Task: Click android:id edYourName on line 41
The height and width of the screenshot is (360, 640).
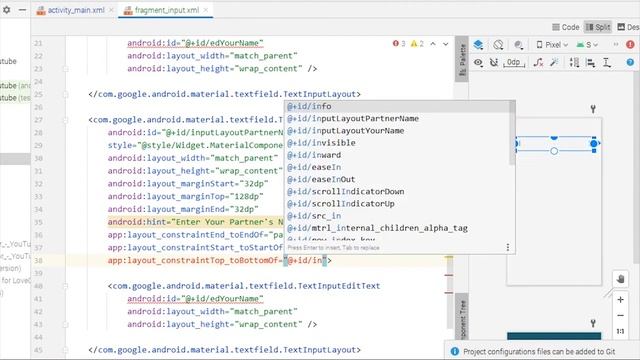Action: (195, 299)
